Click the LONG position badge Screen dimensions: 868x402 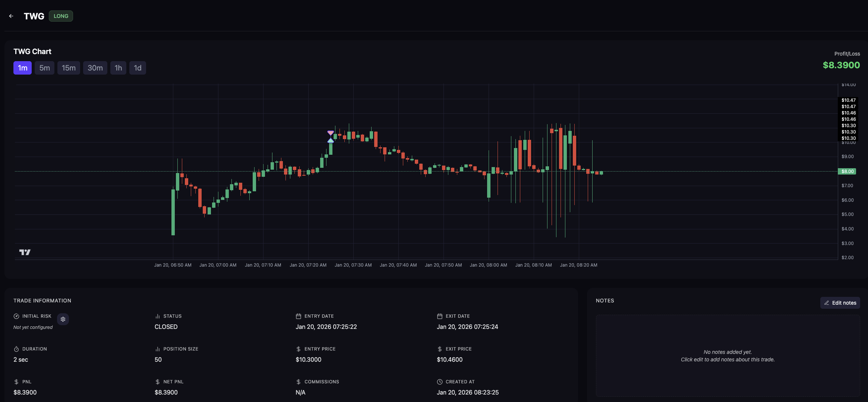click(x=61, y=16)
